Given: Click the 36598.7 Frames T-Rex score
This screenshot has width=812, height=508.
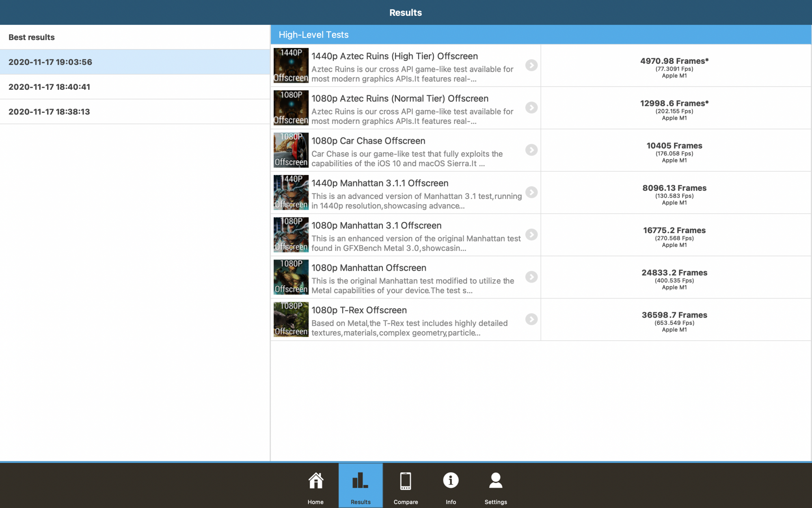Looking at the screenshot, I should pyautogui.click(x=674, y=315).
